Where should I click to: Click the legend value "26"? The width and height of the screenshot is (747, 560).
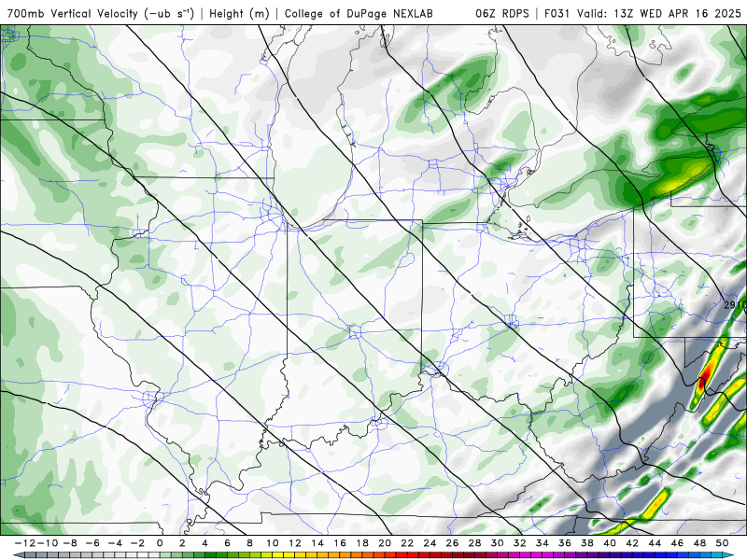[x=452, y=543]
